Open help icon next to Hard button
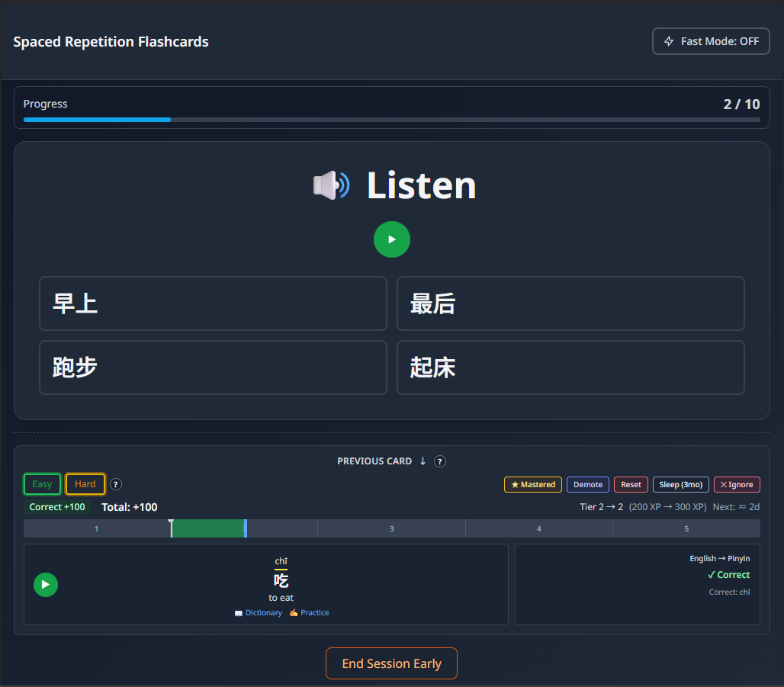The height and width of the screenshot is (687, 784). click(x=115, y=484)
